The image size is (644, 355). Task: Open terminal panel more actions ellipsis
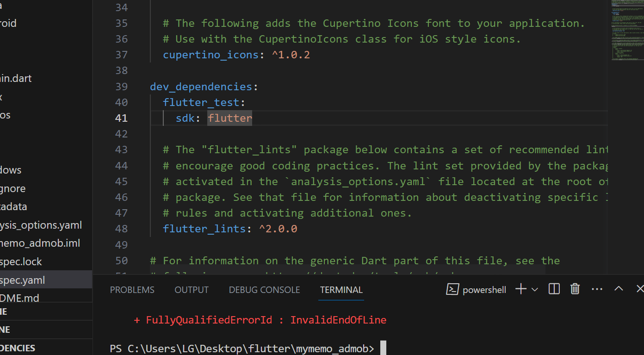(x=597, y=289)
